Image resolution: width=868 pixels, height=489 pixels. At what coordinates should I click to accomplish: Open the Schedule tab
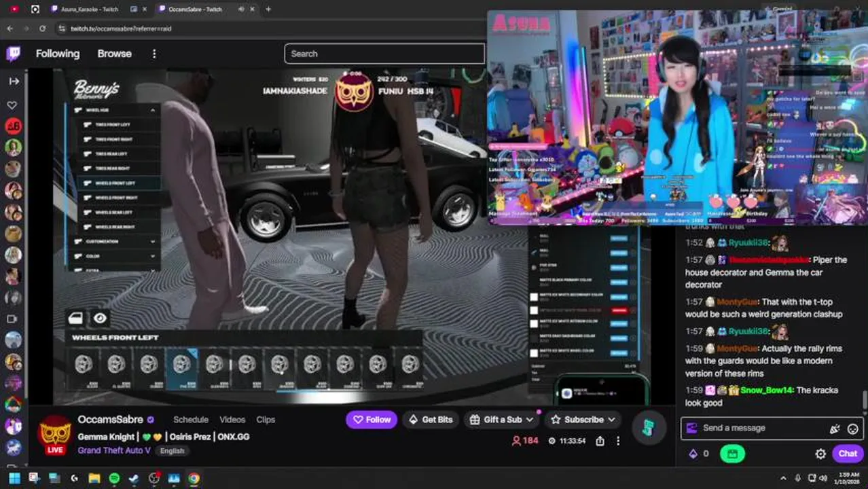[x=191, y=420]
